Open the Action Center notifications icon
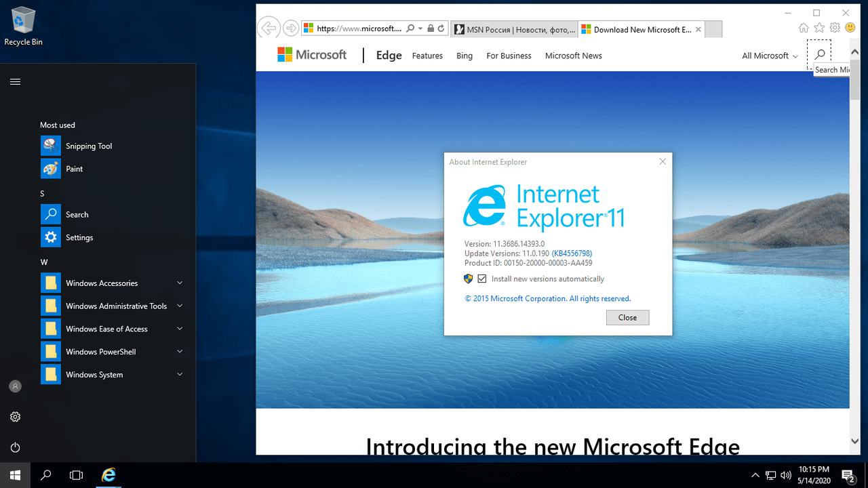Image resolution: width=868 pixels, height=488 pixels. tap(848, 475)
